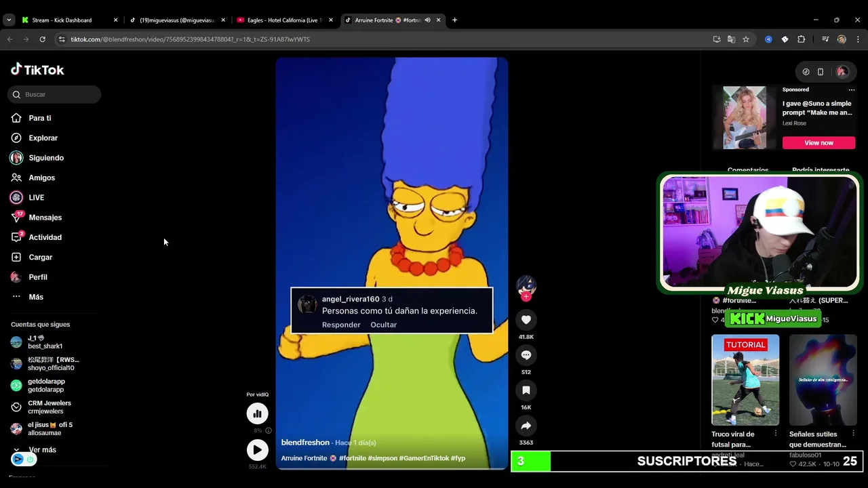Click Ocultar on the comment overlay
The image size is (868, 488).
[383, 325]
